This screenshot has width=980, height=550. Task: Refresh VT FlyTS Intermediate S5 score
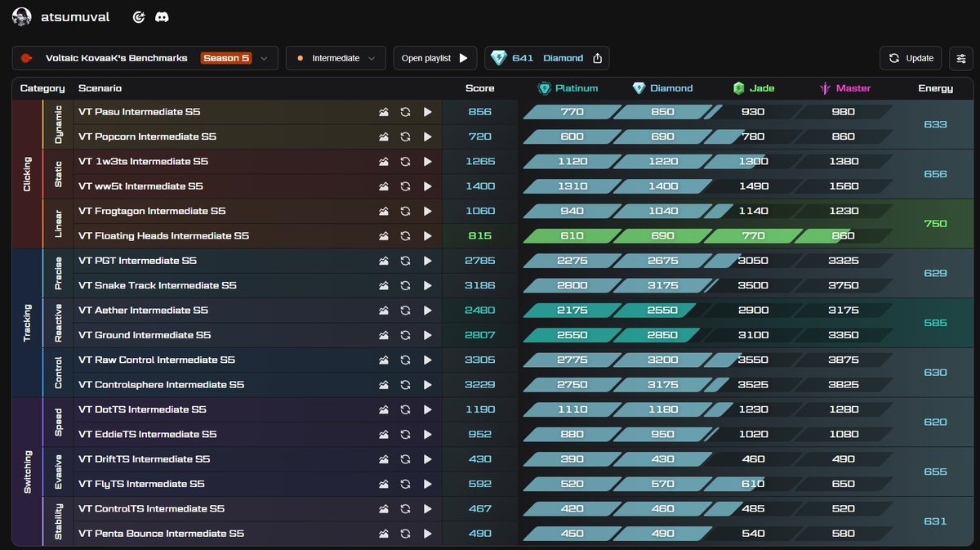(405, 484)
